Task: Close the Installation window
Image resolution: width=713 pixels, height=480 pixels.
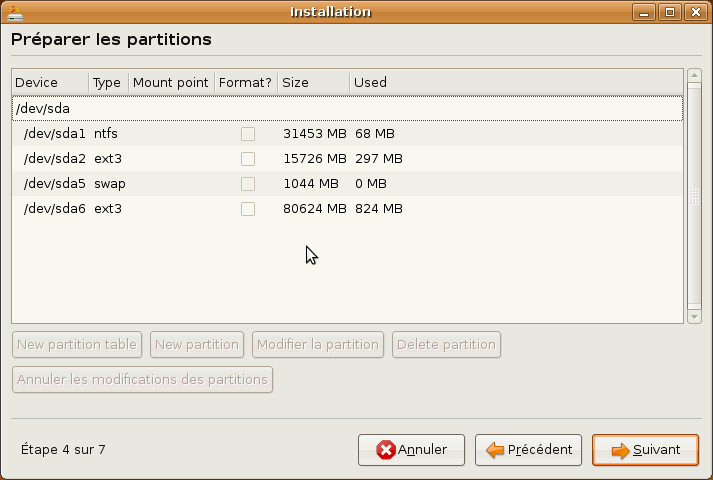Action: click(696, 12)
